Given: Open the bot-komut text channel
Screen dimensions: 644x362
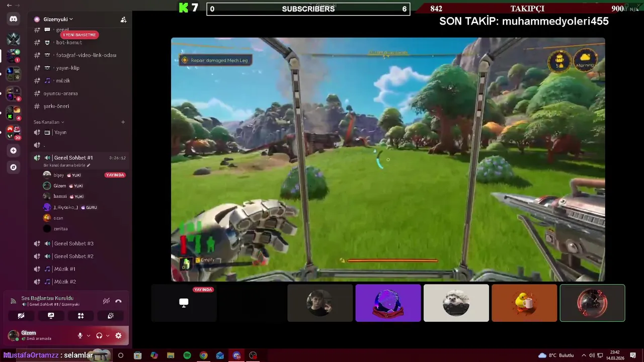Looking at the screenshot, I should pos(79,43).
